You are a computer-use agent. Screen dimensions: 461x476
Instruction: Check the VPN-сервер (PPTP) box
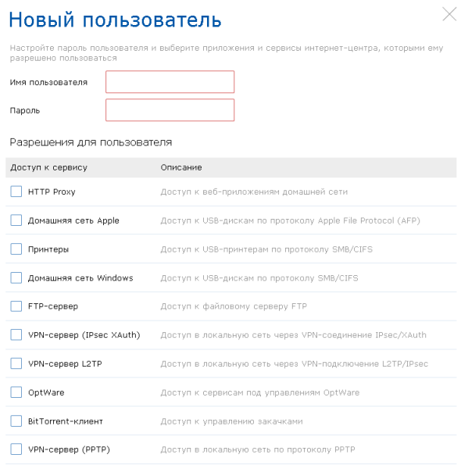pyautogui.click(x=16, y=449)
